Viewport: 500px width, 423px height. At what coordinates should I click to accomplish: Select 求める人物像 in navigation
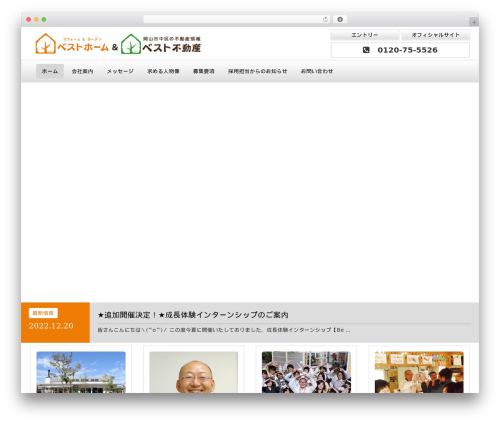pyautogui.click(x=163, y=71)
